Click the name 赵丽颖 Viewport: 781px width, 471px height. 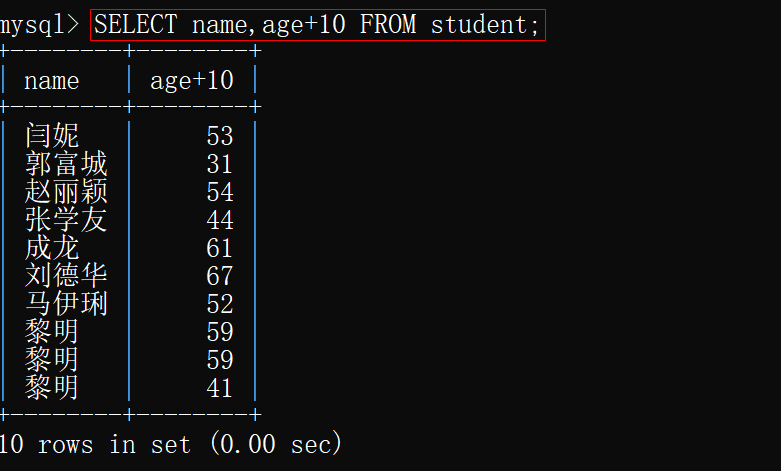point(66,191)
